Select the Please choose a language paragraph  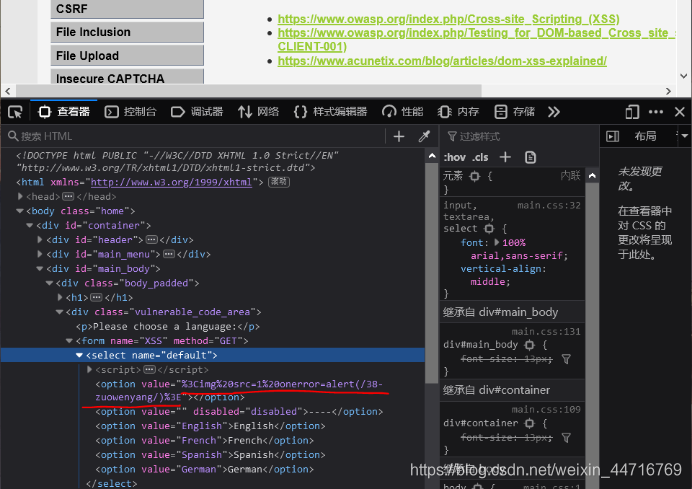[x=168, y=327]
